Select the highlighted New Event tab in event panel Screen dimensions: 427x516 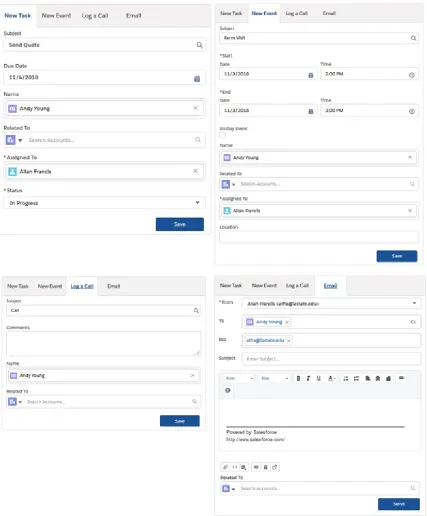[x=264, y=13]
